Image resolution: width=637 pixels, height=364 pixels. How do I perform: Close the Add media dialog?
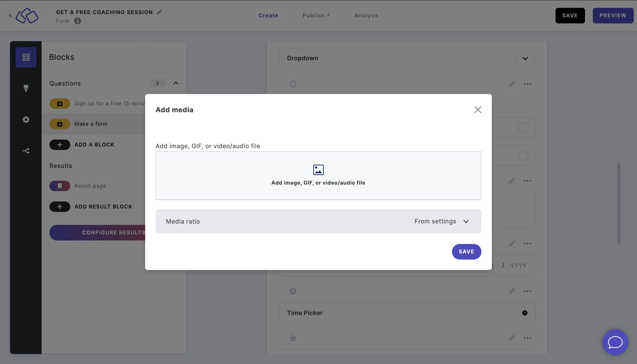[x=478, y=109]
